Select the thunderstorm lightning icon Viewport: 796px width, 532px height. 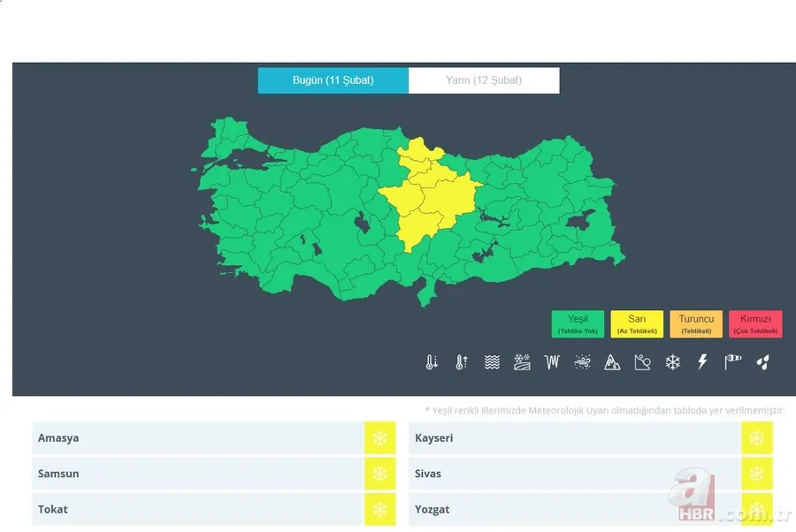[x=702, y=361]
